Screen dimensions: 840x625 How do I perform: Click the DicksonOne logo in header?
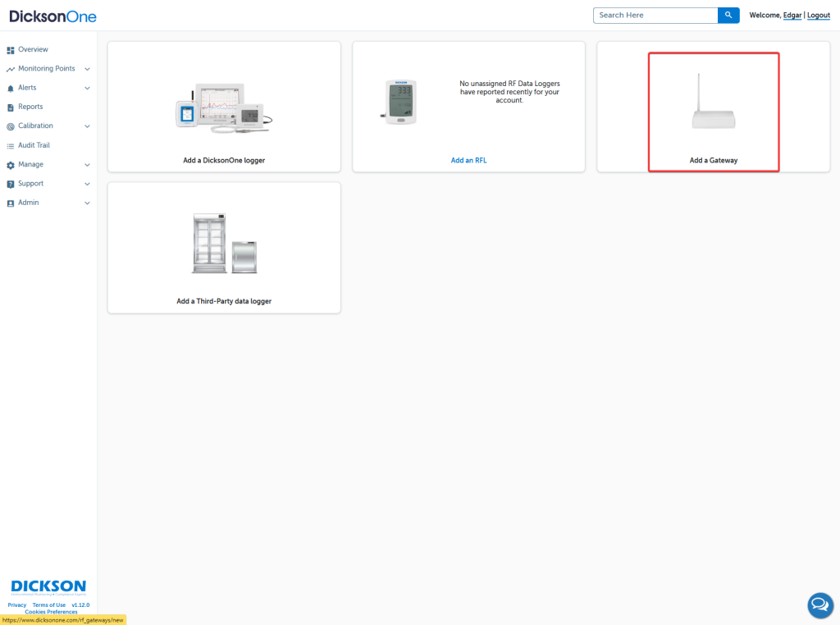click(52, 16)
